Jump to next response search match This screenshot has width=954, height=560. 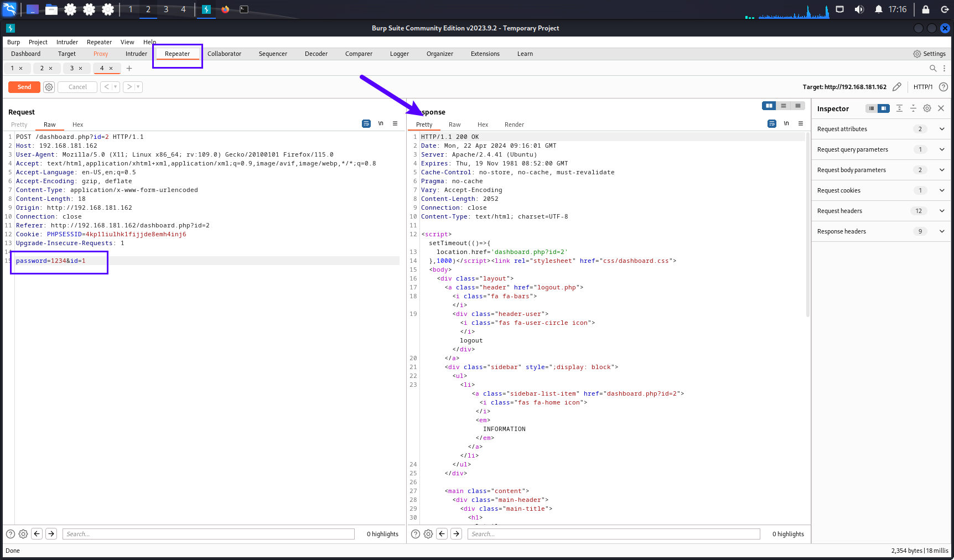pos(457,534)
